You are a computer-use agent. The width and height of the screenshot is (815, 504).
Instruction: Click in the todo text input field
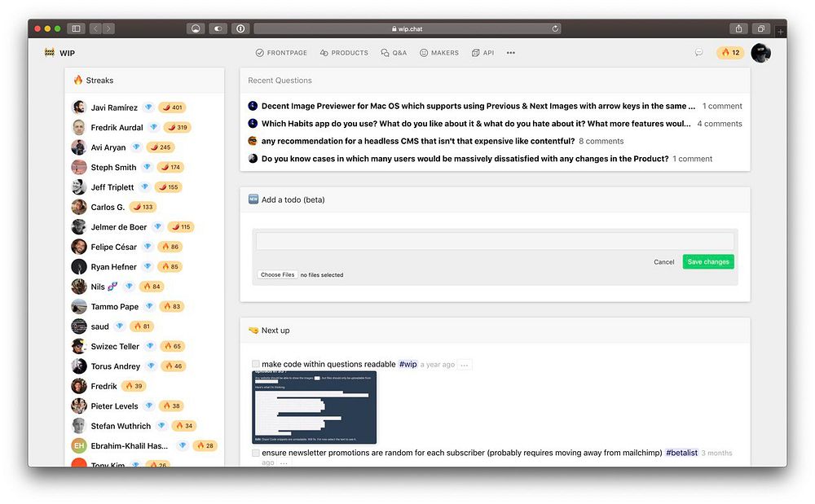(495, 241)
